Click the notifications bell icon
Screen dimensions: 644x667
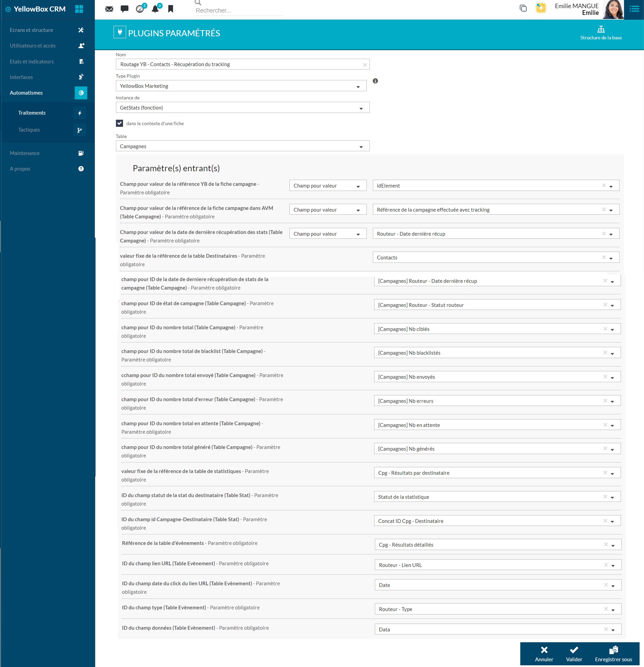(x=156, y=9)
